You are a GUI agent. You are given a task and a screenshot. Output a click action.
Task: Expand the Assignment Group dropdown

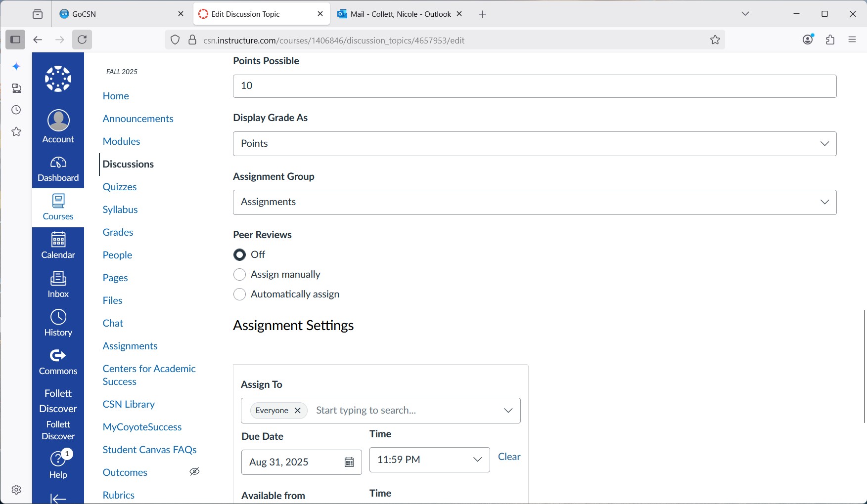point(534,202)
